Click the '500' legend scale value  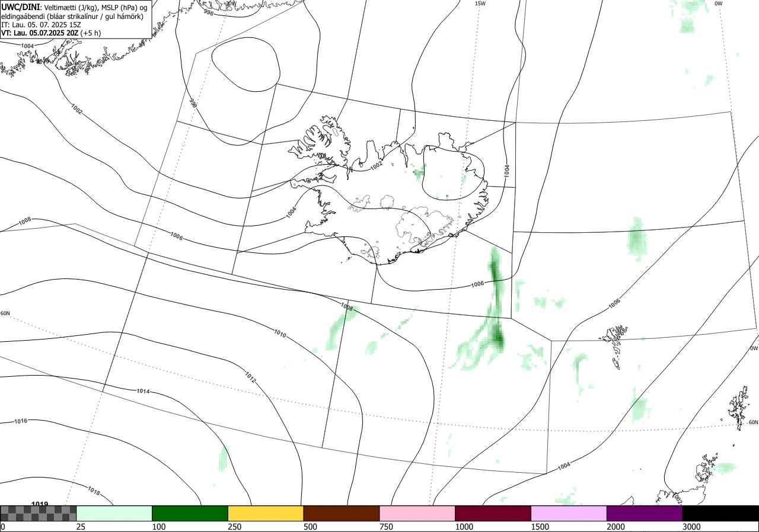(311, 527)
